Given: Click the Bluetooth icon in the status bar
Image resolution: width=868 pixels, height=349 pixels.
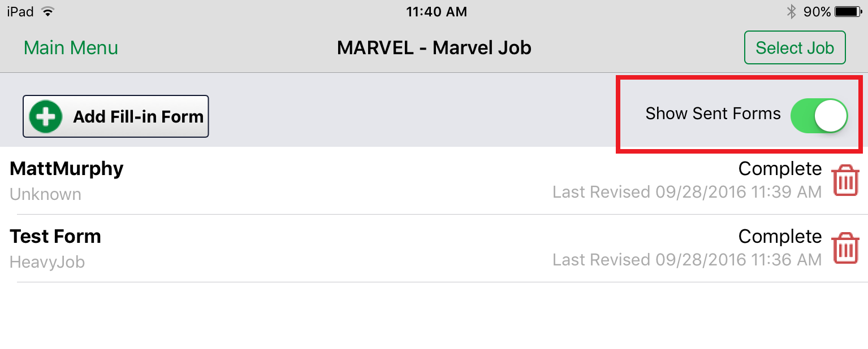Looking at the screenshot, I should pos(791,11).
